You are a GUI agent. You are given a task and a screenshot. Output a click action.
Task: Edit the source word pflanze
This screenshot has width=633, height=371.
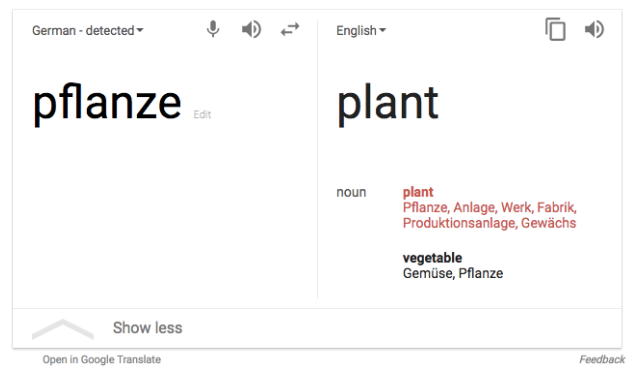[x=202, y=115]
